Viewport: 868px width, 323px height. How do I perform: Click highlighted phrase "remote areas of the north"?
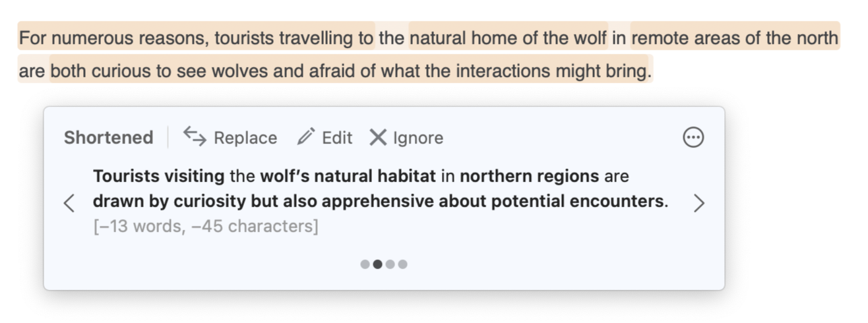coord(734,38)
